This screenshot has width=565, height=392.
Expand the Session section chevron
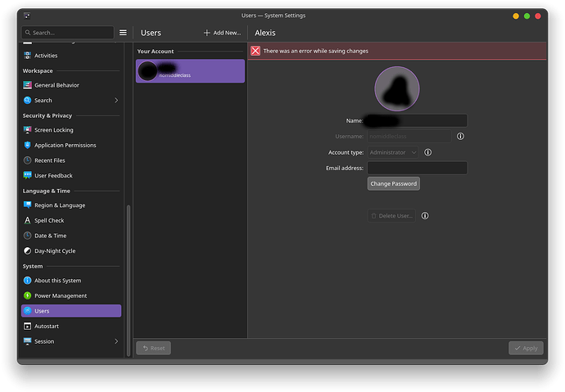pos(116,341)
